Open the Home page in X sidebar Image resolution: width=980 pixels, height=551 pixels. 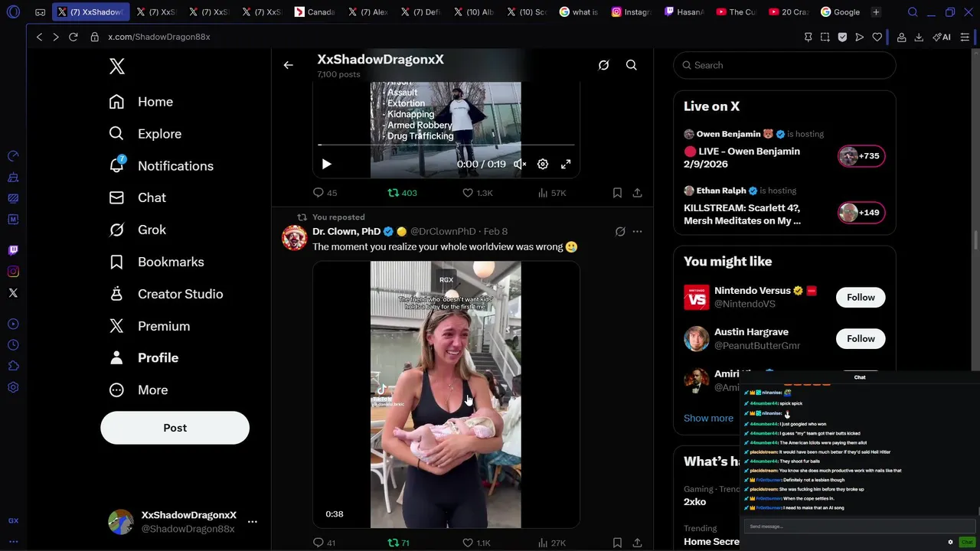coord(142,102)
